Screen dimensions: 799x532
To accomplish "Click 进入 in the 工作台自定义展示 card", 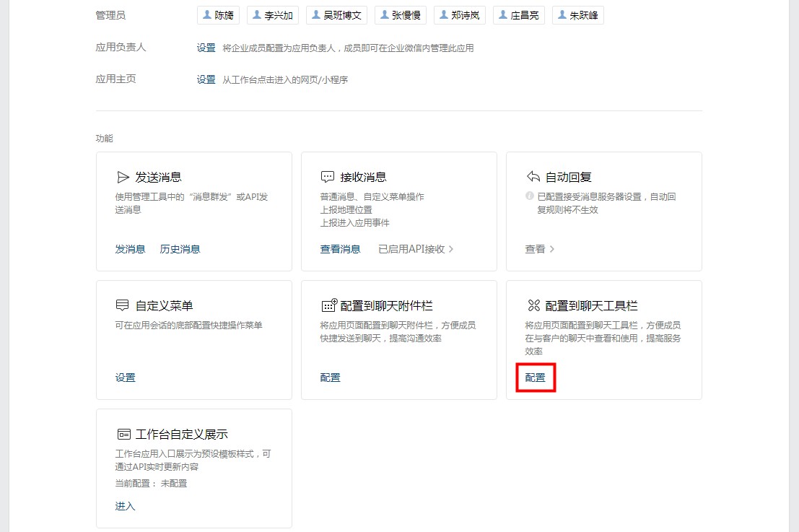I will [x=125, y=506].
